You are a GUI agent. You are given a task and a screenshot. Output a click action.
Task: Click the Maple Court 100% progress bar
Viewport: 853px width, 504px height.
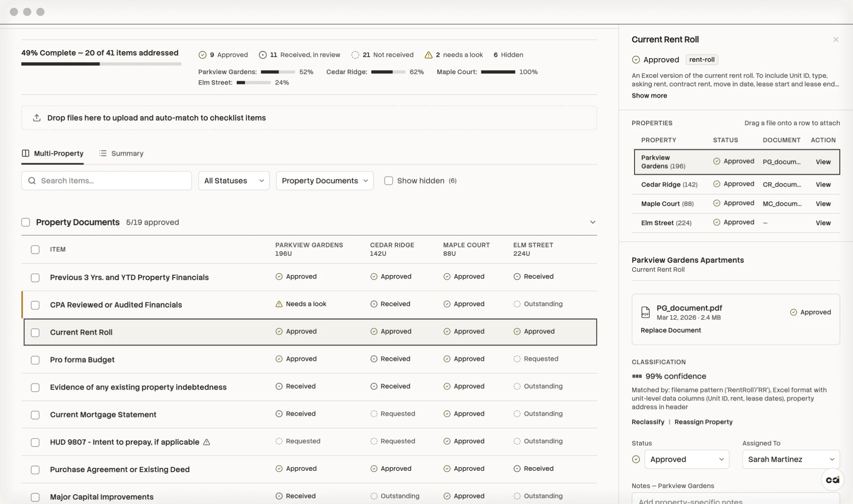(x=498, y=72)
